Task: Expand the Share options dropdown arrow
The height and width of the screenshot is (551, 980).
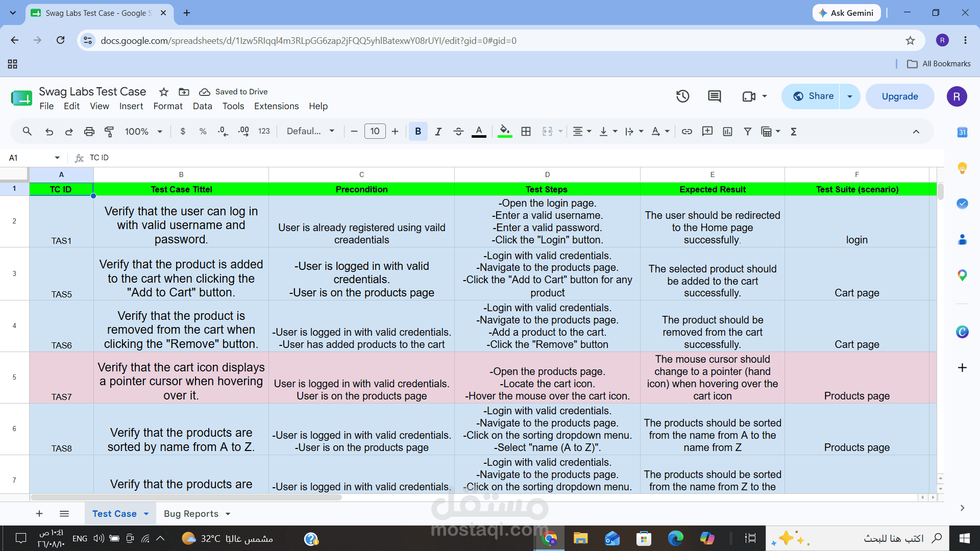Action: tap(850, 96)
